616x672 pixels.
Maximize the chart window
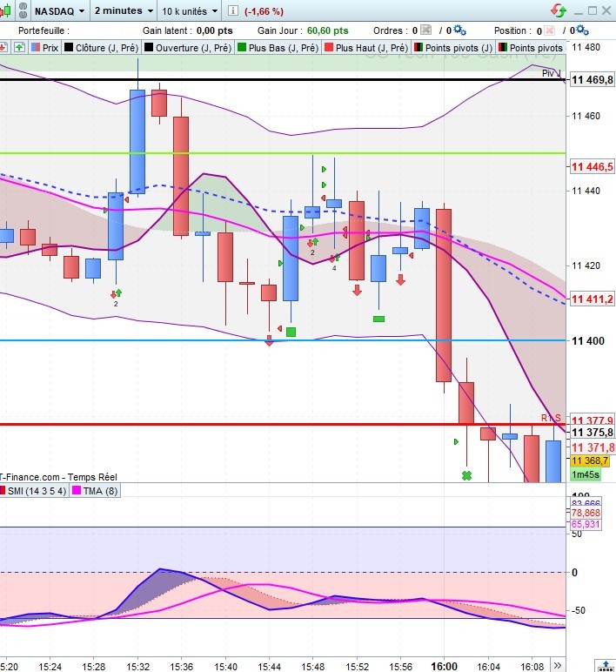(593, 10)
